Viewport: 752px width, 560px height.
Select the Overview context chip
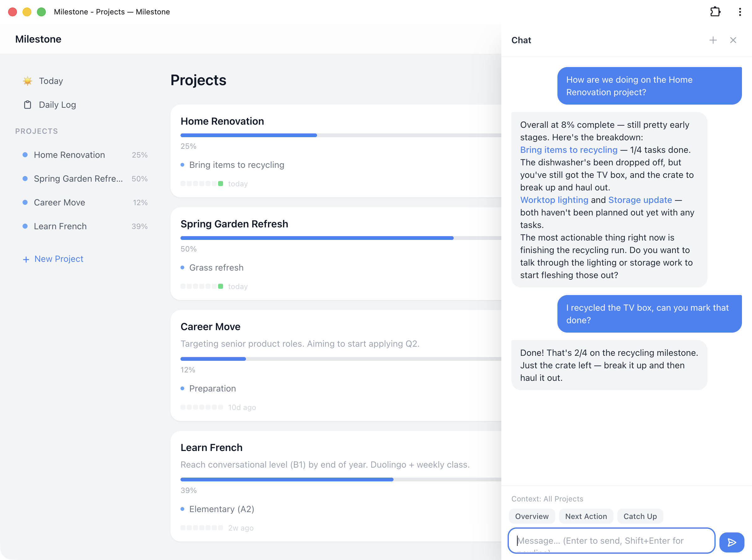click(x=532, y=516)
